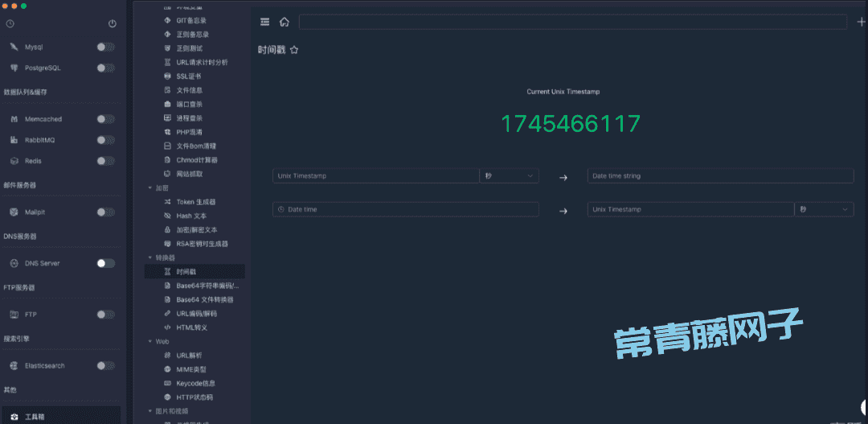Favorite 时间戳 with the star icon
This screenshot has width=868, height=424.
[x=294, y=50]
